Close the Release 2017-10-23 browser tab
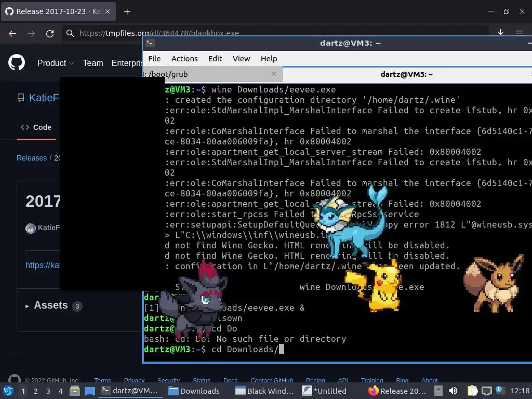 coord(108,11)
